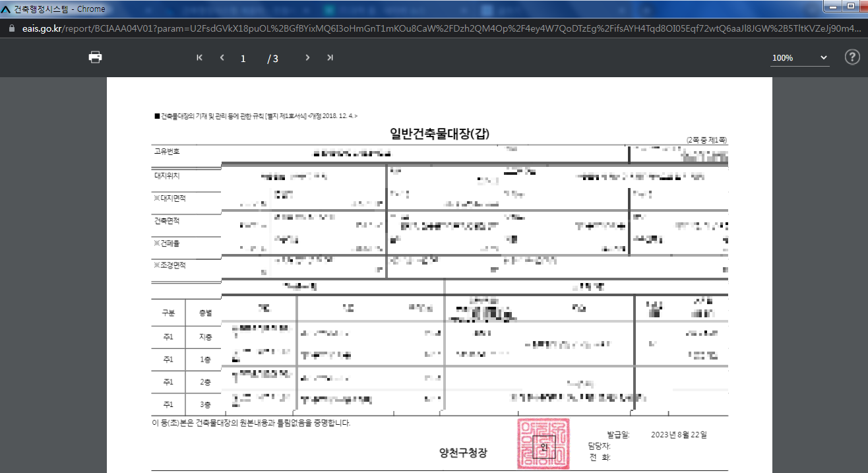868x473 pixels.
Task: Print the report using the printer icon
Action: click(96, 57)
